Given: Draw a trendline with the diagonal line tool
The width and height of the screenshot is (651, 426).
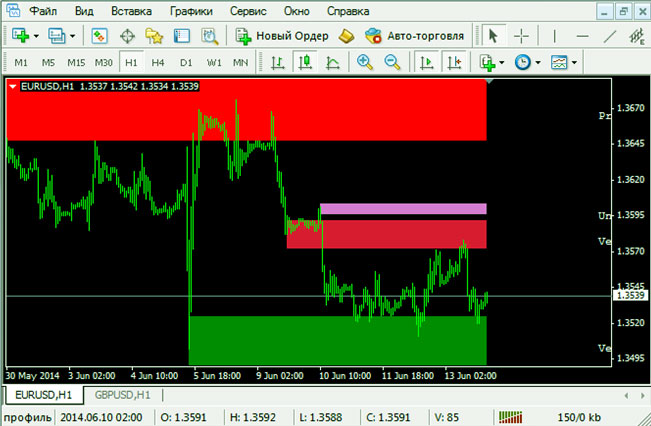Looking at the screenshot, I should tap(610, 36).
